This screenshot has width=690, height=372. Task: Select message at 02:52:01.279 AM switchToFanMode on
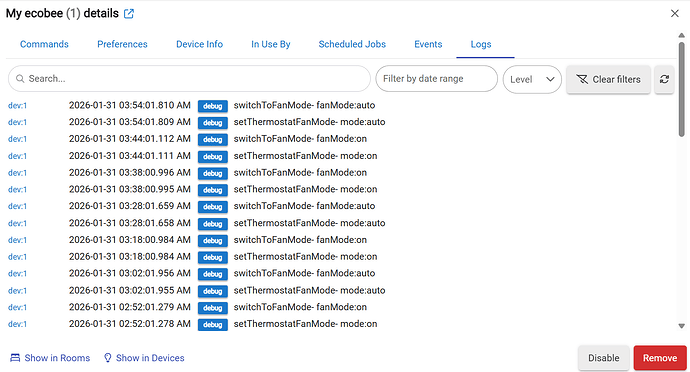pyautogui.click(x=300, y=307)
